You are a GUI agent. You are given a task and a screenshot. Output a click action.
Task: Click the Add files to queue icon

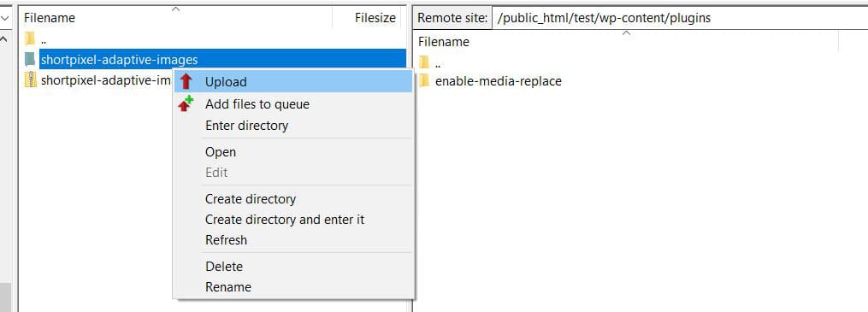click(186, 103)
